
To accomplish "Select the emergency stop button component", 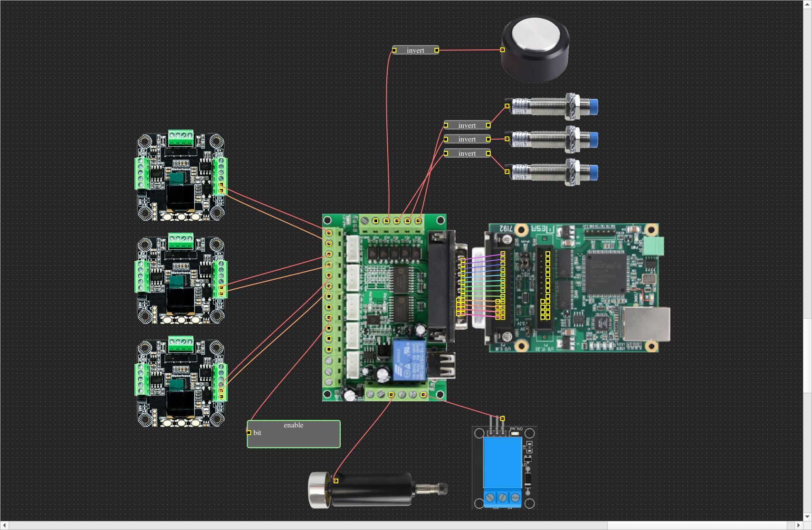I will pos(536,48).
